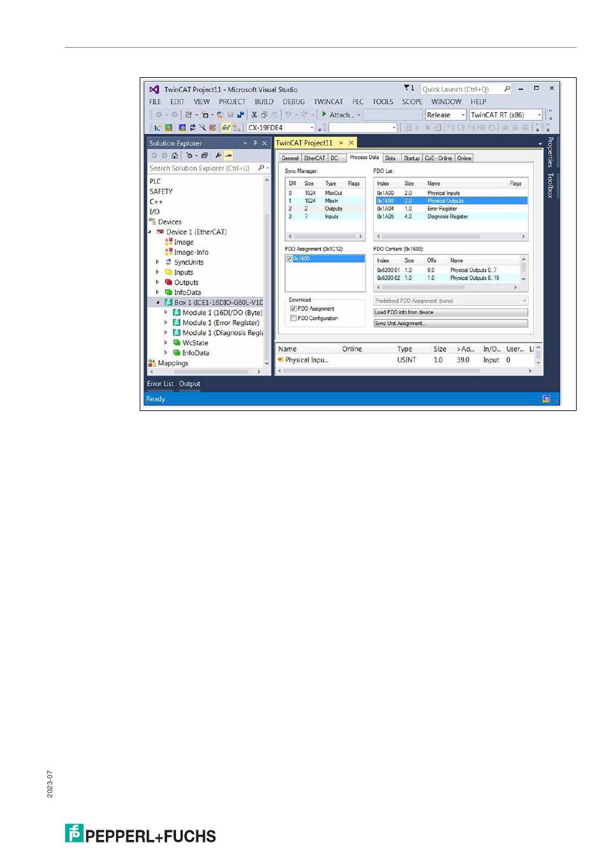This screenshot has height=868, width=606.
Task: Expand Module 1 (Error Register)
Action: coord(166,322)
